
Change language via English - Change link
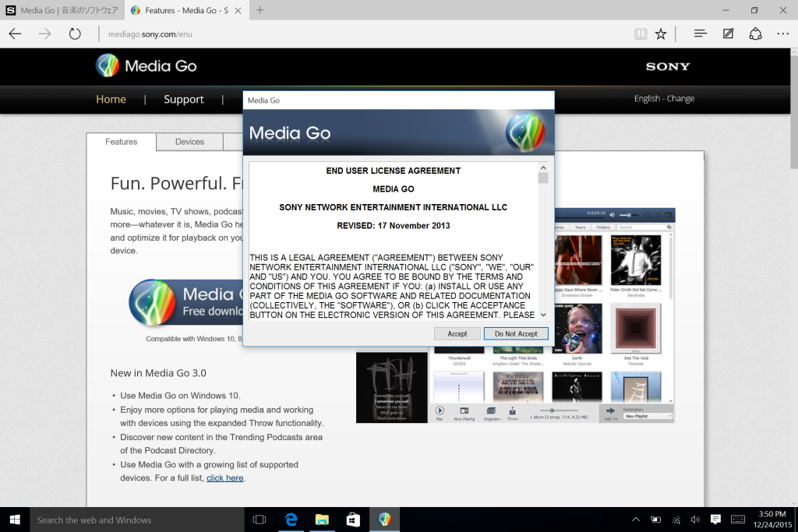tap(664, 99)
